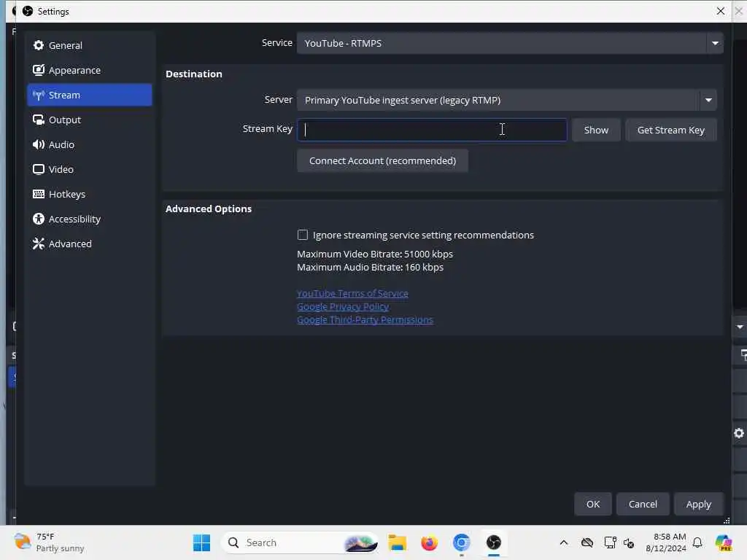
Task: Click the cloud sync tray icon
Action: 587,542
